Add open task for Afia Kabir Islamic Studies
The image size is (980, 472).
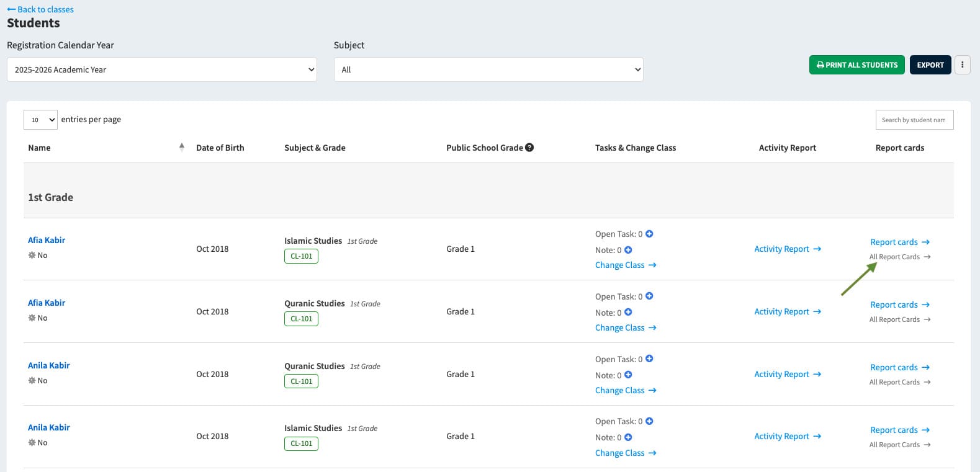pos(649,234)
